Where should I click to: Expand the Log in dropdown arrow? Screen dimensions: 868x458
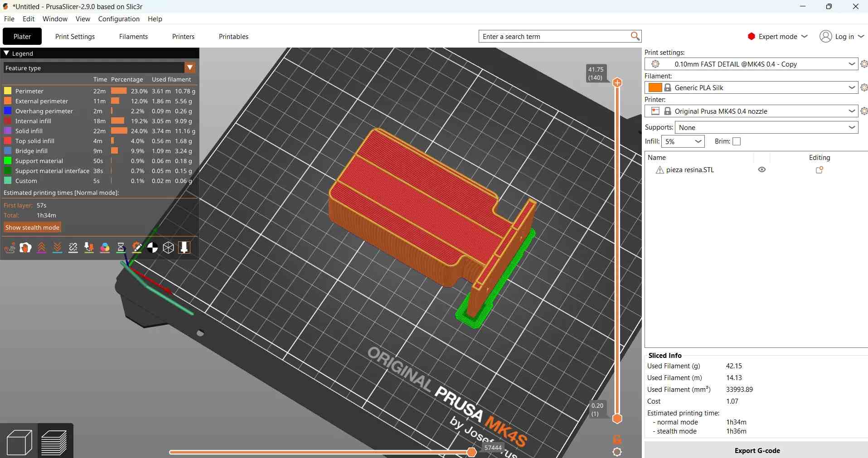(861, 36)
